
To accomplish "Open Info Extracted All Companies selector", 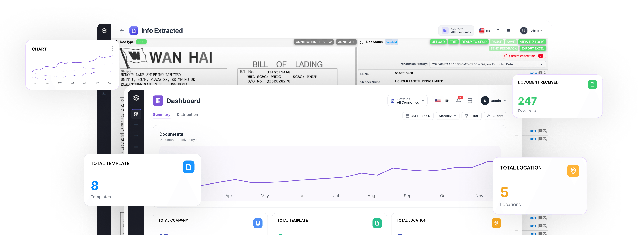I will click(x=456, y=30).
